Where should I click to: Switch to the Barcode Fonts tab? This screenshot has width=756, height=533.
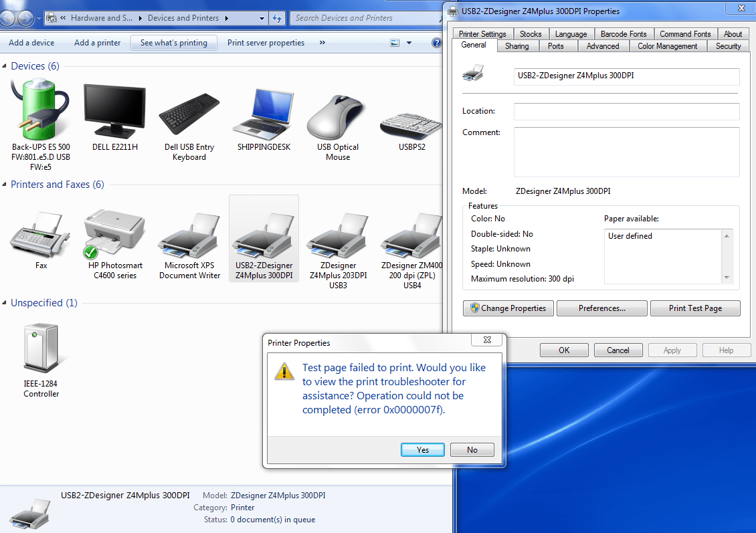pos(624,33)
